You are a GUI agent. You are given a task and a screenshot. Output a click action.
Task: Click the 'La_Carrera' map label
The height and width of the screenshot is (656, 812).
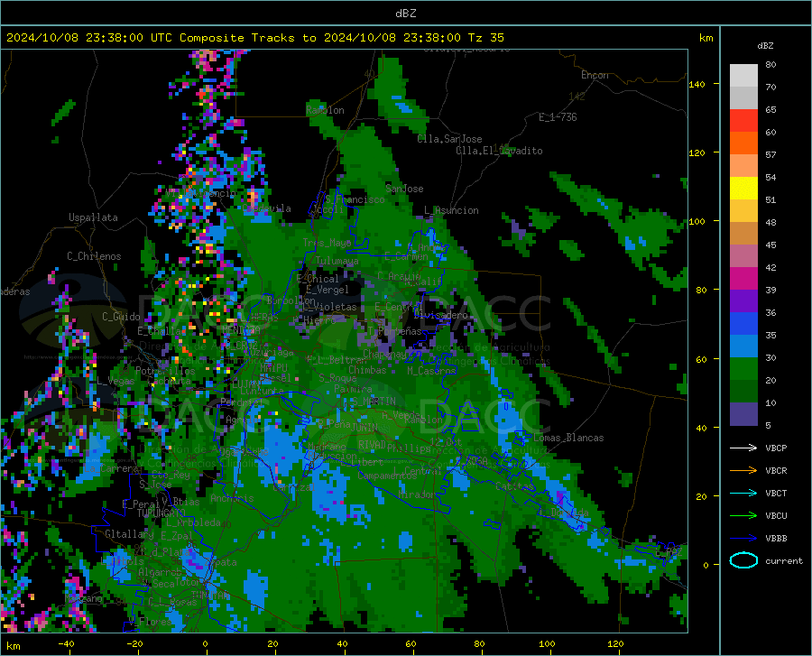pos(110,468)
